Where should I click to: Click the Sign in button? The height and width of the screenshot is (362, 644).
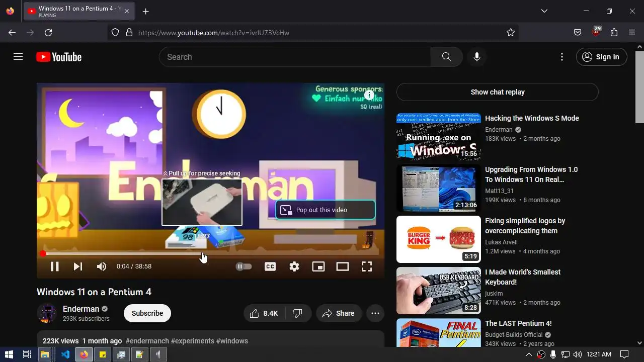click(602, 57)
